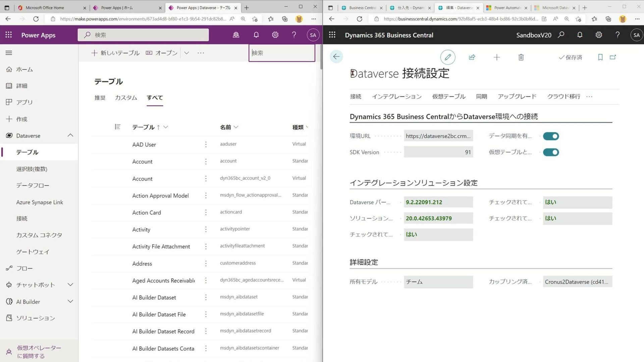644x362 pixels.
Task: Open Flows in Power Apps sidebar
Action: (x=19, y=268)
